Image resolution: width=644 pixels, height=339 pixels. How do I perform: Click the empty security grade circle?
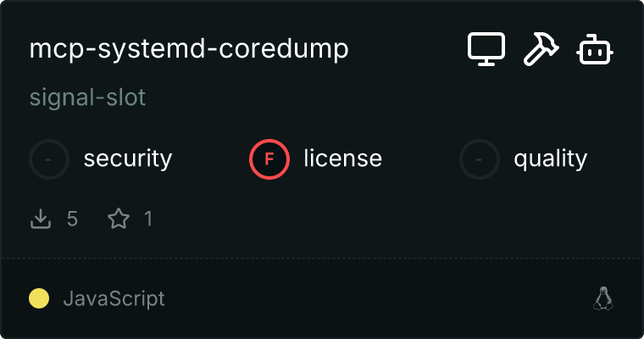click(49, 159)
